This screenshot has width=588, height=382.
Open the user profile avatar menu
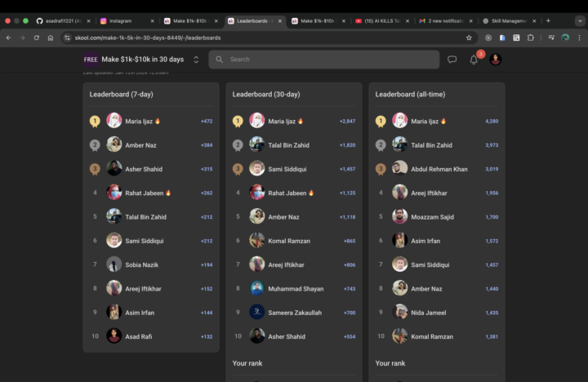click(496, 60)
